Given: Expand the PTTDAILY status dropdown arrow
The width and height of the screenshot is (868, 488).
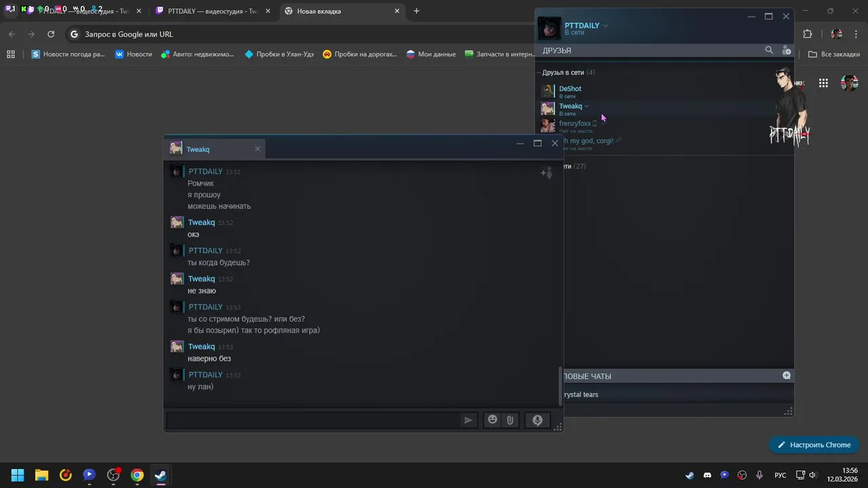Looking at the screenshot, I should coord(606,26).
